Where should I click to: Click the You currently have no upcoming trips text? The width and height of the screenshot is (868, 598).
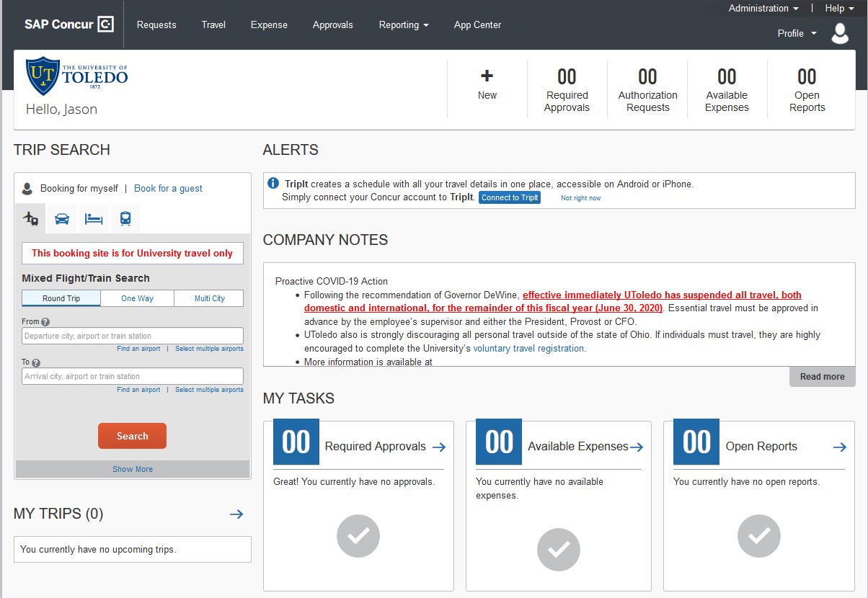[98, 550]
